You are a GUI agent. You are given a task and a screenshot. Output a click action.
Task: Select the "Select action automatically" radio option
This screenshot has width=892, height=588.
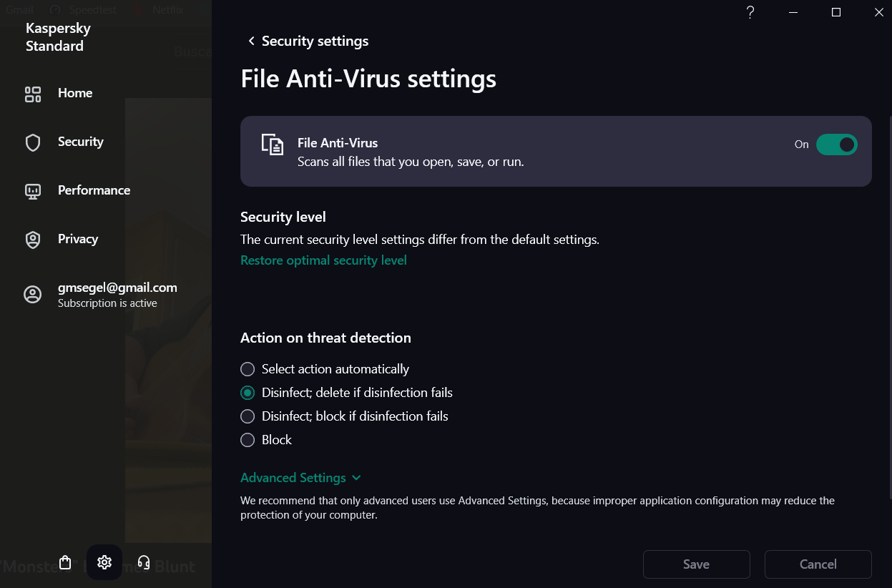point(247,369)
